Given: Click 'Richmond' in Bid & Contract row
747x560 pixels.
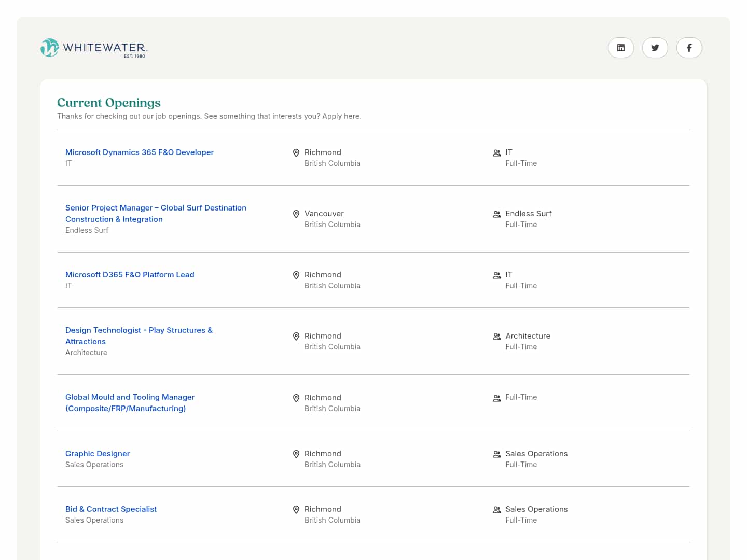Looking at the screenshot, I should click(x=323, y=509).
